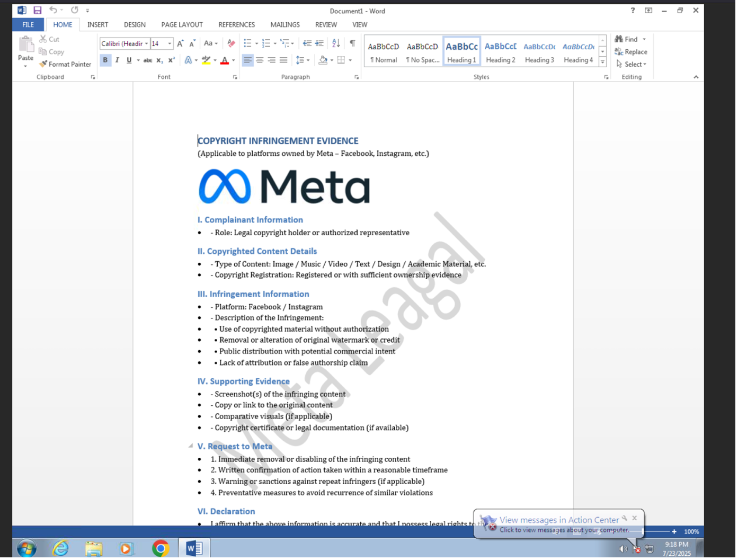Click the Paste clipboard icon
The image size is (738, 560).
pyautogui.click(x=25, y=45)
